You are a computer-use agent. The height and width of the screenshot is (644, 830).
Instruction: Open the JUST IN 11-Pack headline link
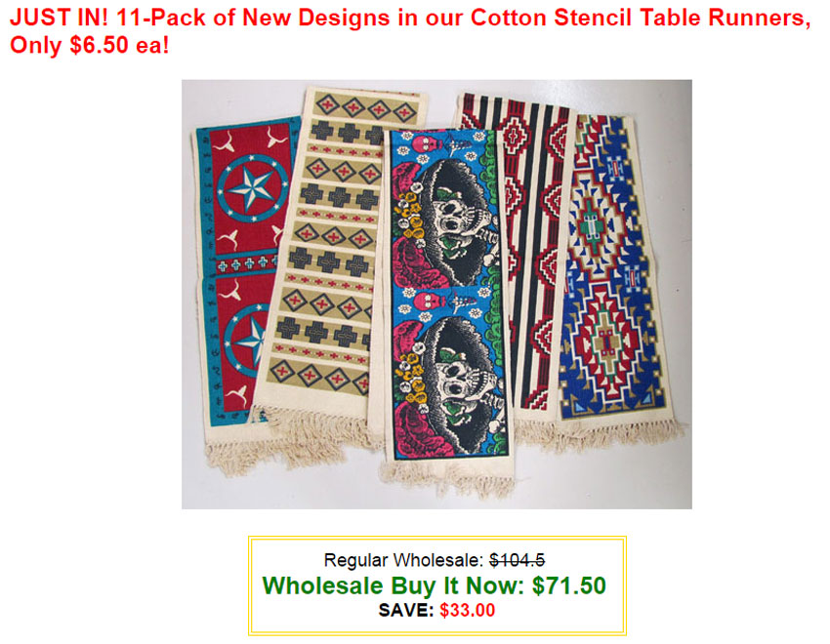[x=410, y=30]
